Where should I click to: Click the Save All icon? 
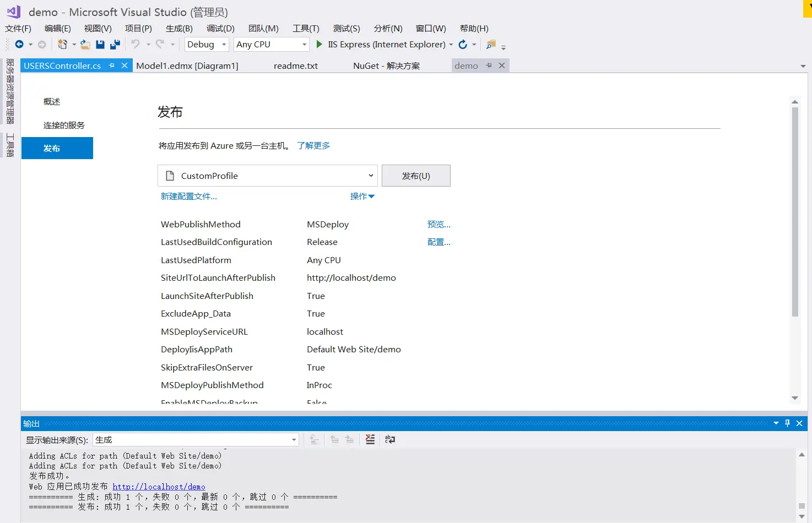click(115, 44)
